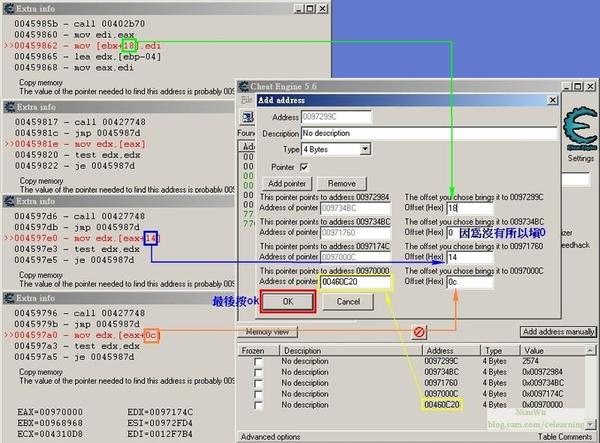Open the File menu of Cheat Engine
600x443 pixels.
point(246,100)
